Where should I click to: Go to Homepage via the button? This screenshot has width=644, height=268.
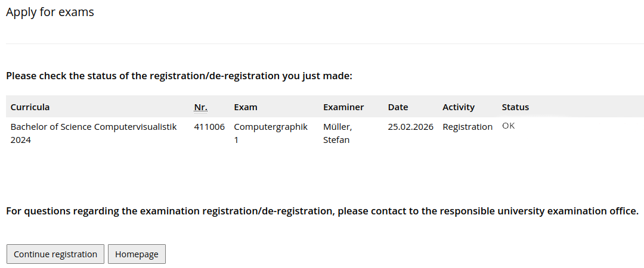[137, 254]
